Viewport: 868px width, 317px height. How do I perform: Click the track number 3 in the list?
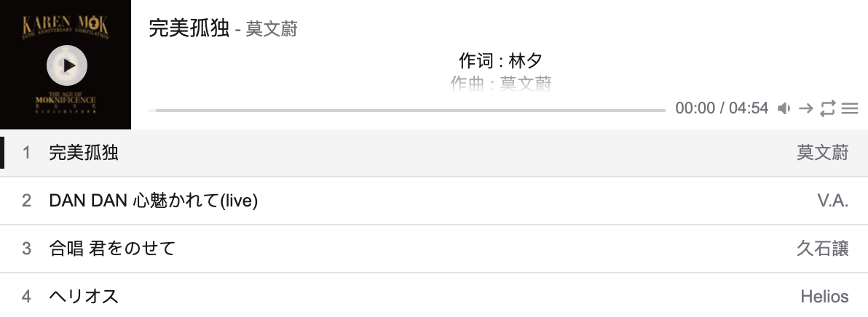(x=26, y=249)
